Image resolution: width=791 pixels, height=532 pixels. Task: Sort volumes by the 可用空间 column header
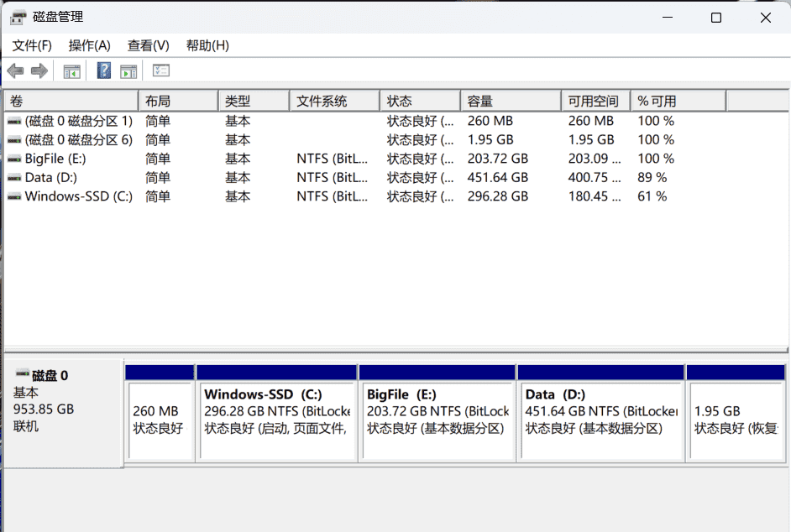(x=595, y=101)
